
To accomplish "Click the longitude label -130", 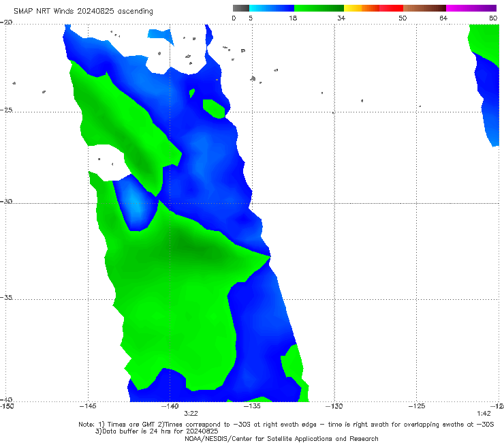I will 334,406.
